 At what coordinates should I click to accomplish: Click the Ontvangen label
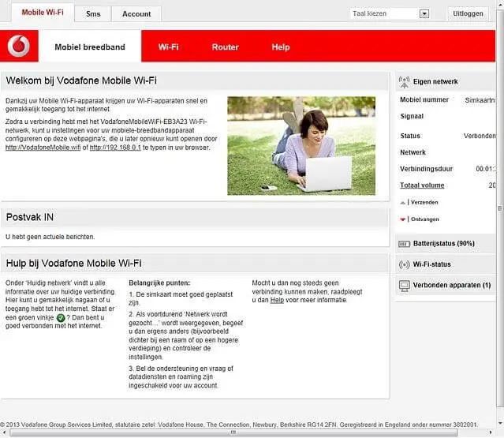[425, 219]
